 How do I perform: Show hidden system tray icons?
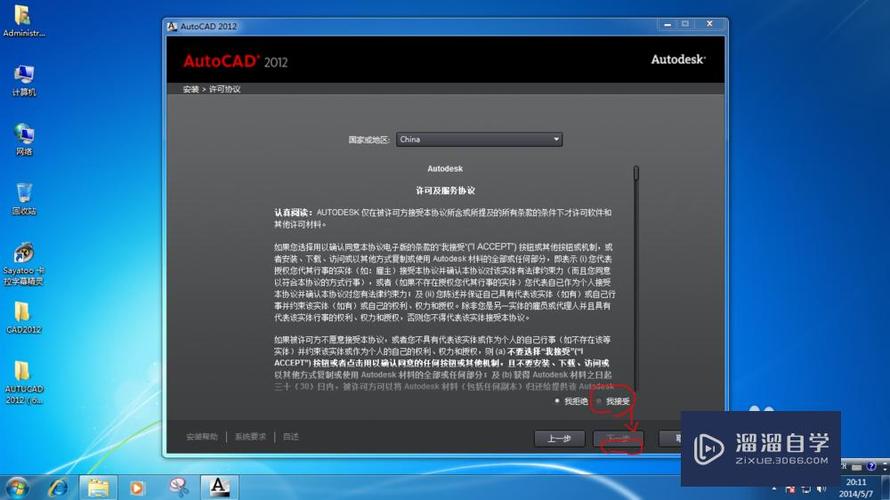pos(774,489)
